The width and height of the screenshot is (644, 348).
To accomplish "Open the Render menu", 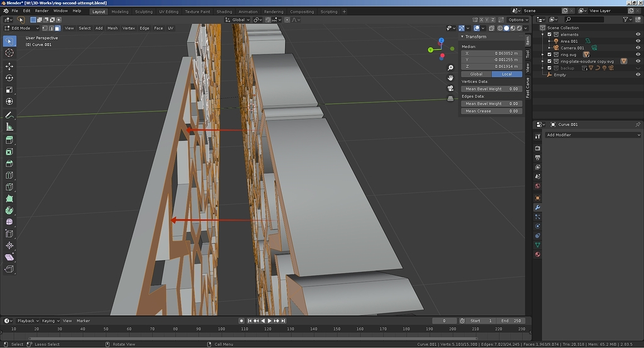I will pos(42,11).
